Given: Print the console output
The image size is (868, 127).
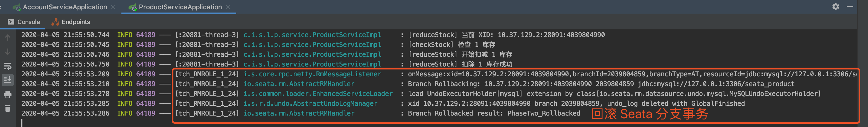Looking at the screenshot, I should (7, 94).
